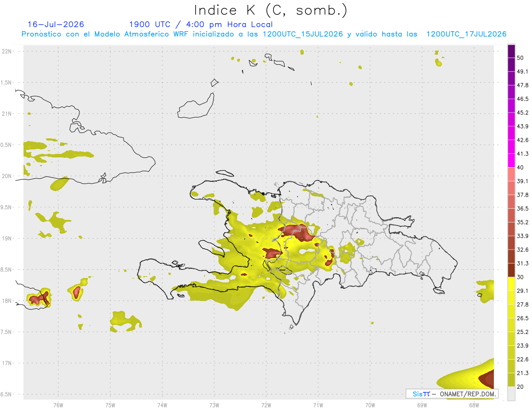
Task: Click the "32.6" colour scale label
Action: (x=523, y=250)
